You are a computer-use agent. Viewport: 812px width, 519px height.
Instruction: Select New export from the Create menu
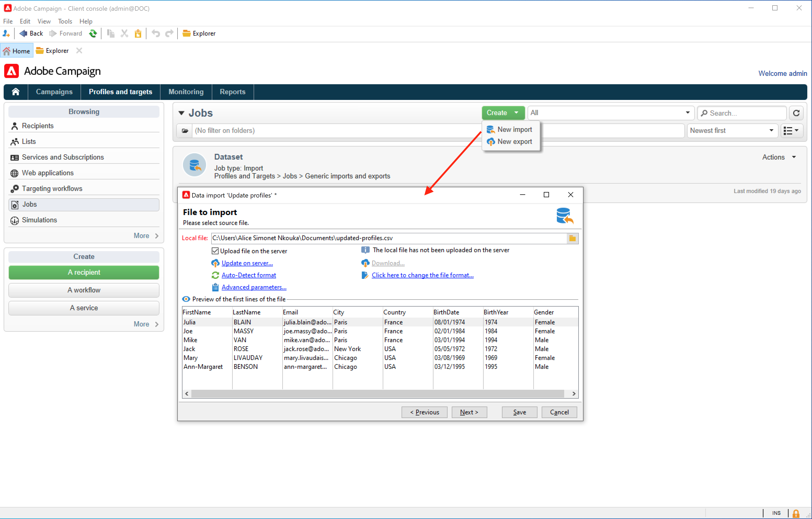pos(514,142)
